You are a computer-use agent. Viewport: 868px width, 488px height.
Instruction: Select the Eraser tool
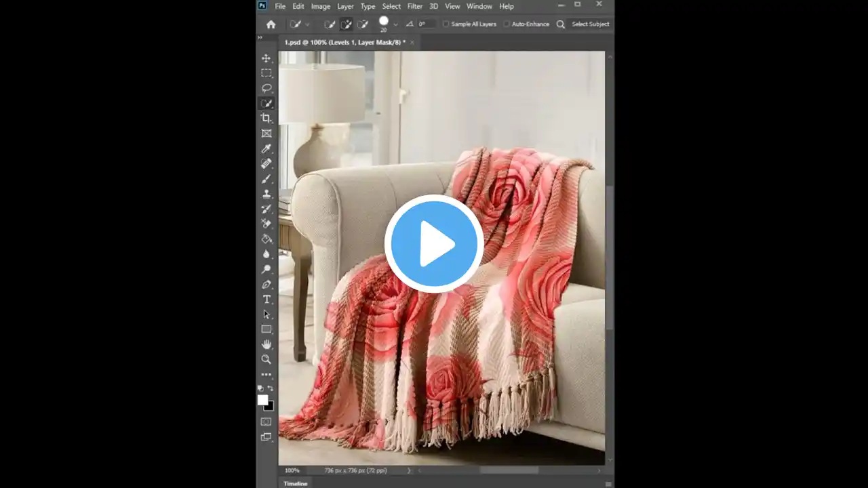(267, 224)
